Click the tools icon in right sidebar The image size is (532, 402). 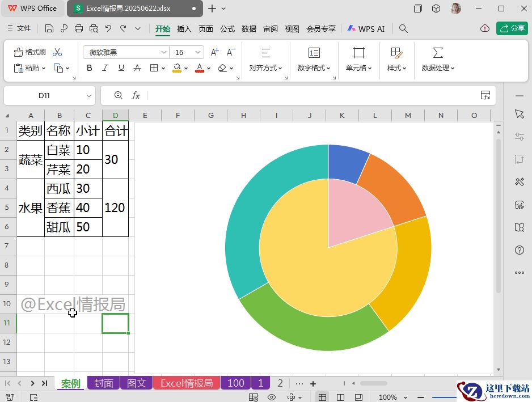519,182
